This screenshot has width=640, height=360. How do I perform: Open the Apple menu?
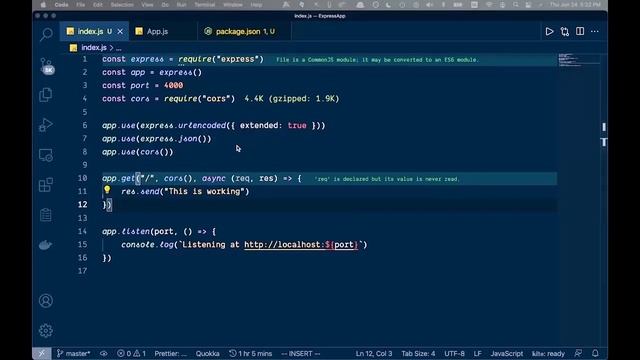43,5
